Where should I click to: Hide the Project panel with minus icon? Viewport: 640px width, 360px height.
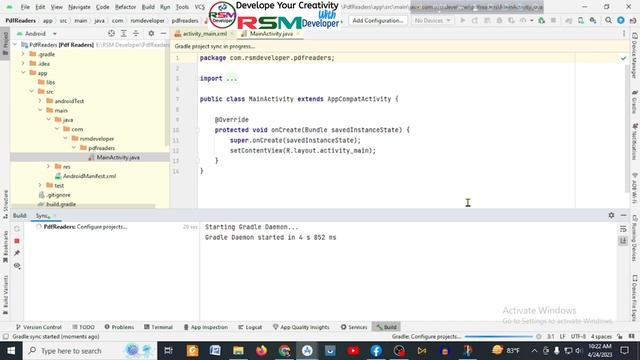coord(163,33)
